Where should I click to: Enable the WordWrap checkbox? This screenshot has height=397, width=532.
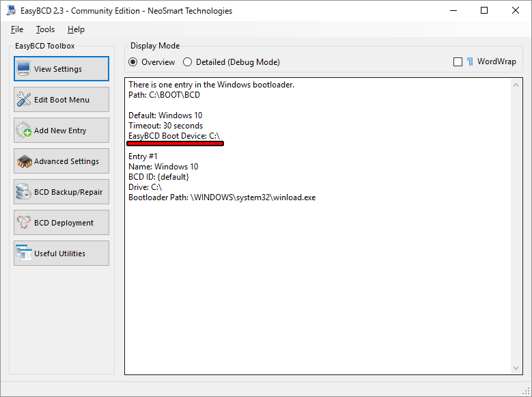[x=458, y=61]
